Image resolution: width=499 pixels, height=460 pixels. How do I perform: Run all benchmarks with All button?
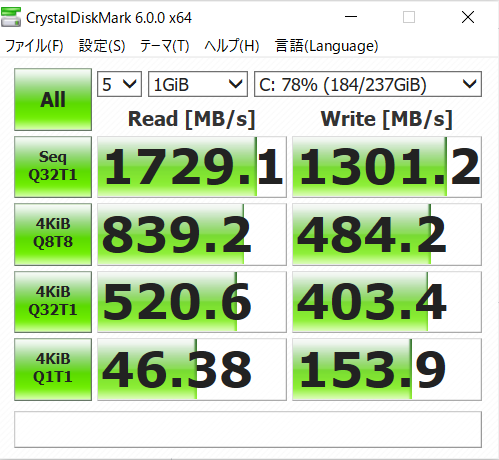pos(53,99)
